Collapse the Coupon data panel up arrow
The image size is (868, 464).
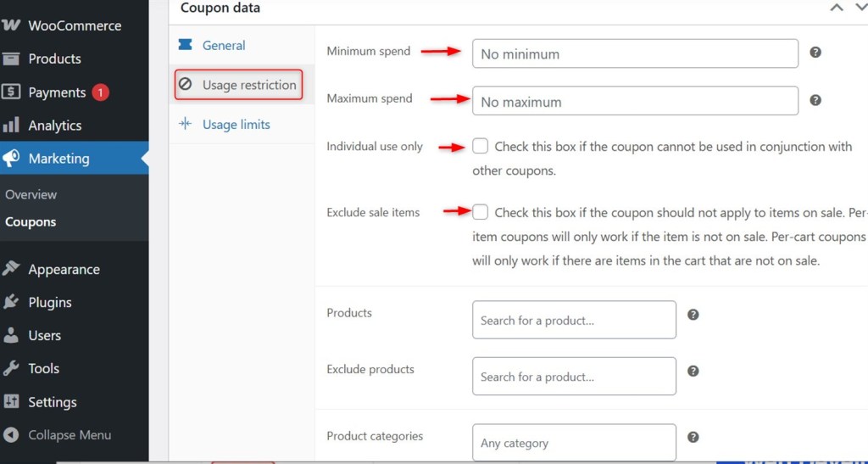pos(837,8)
